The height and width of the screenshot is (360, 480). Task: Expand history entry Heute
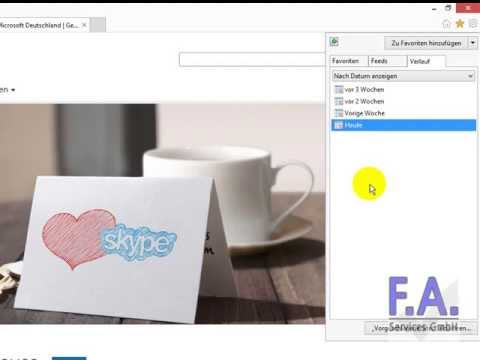(x=404, y=125)
